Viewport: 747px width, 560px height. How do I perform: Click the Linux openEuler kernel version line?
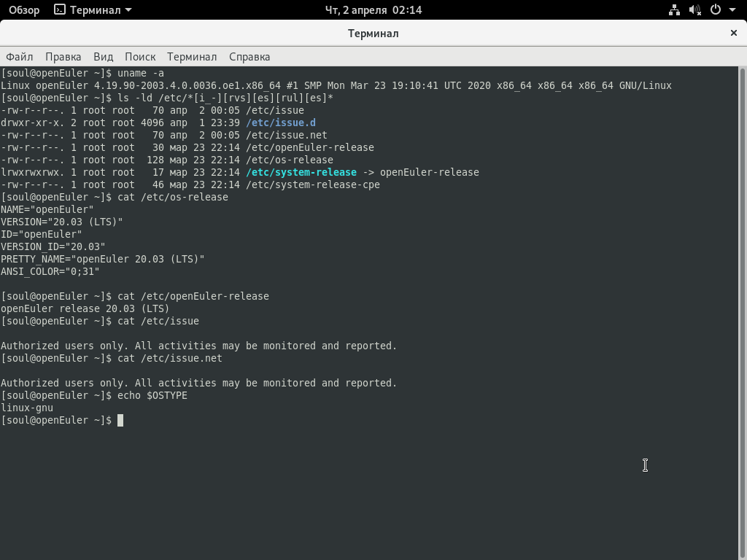point(336,86)
